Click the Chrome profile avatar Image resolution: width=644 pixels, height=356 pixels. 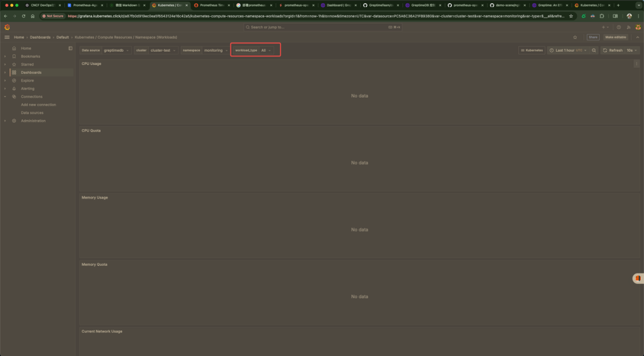(x=629, y=16)
